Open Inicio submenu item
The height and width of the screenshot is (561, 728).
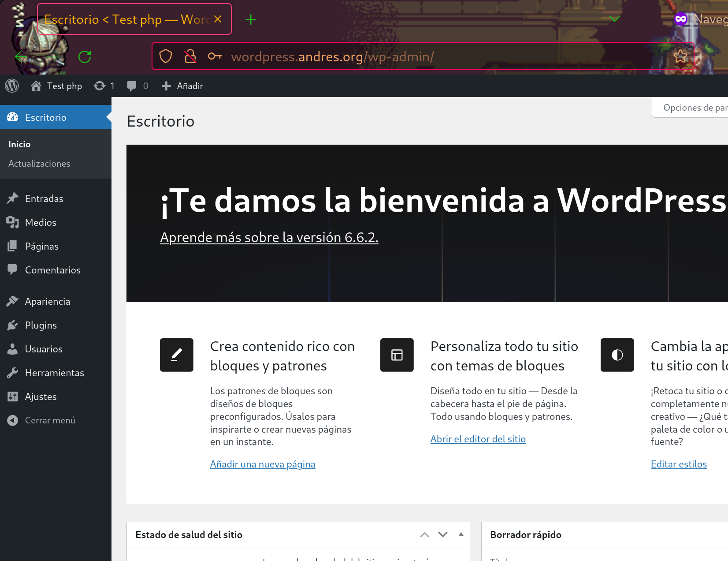pos(19,144)
